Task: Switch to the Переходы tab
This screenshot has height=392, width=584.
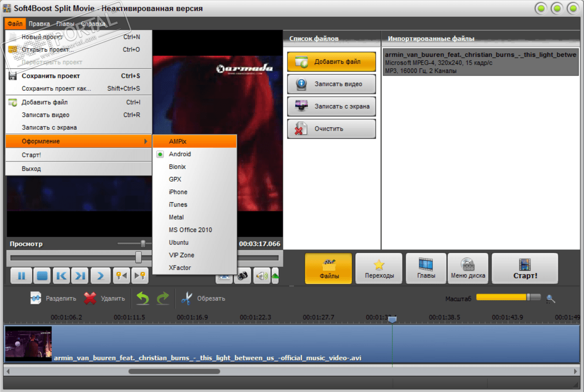Action: 379,269
